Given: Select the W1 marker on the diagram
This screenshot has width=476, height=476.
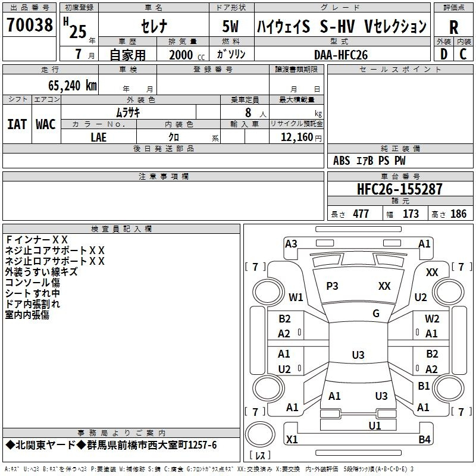Looking at the screenshot, I should pyautogui.click(x=296, y=297).
